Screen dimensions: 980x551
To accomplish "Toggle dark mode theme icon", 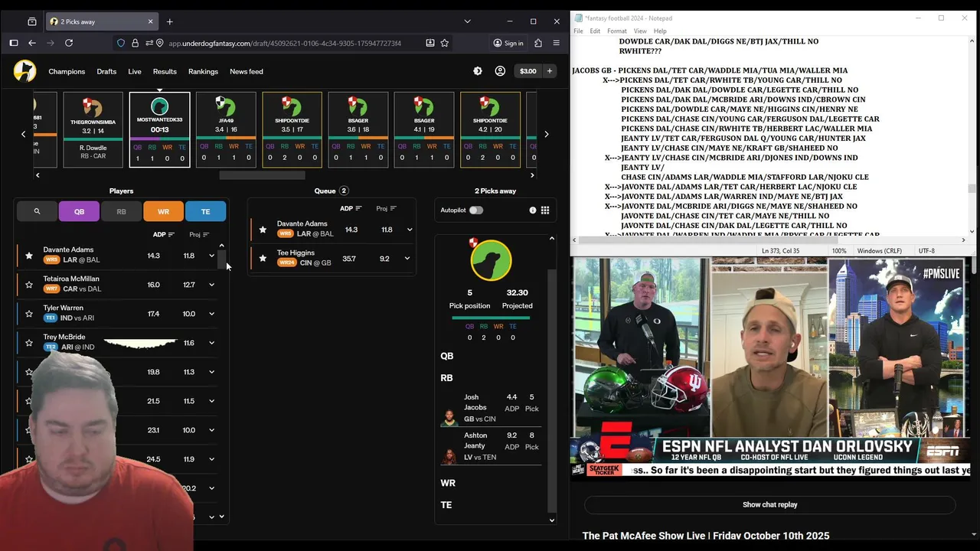I will [x=478, y=71].
